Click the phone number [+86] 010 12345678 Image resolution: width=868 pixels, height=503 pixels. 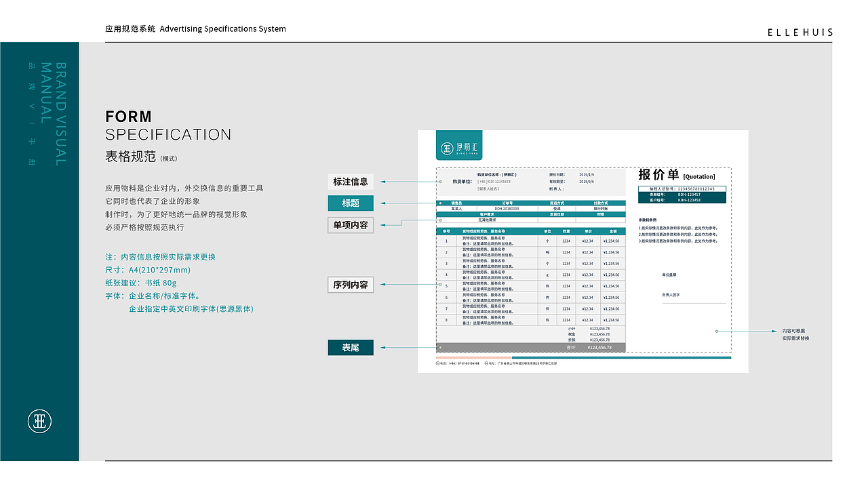click(494, 182)
